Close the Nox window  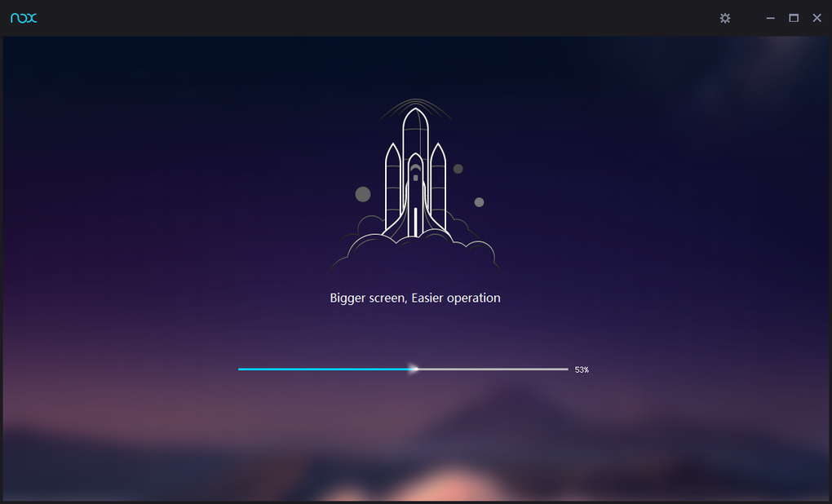817,18
